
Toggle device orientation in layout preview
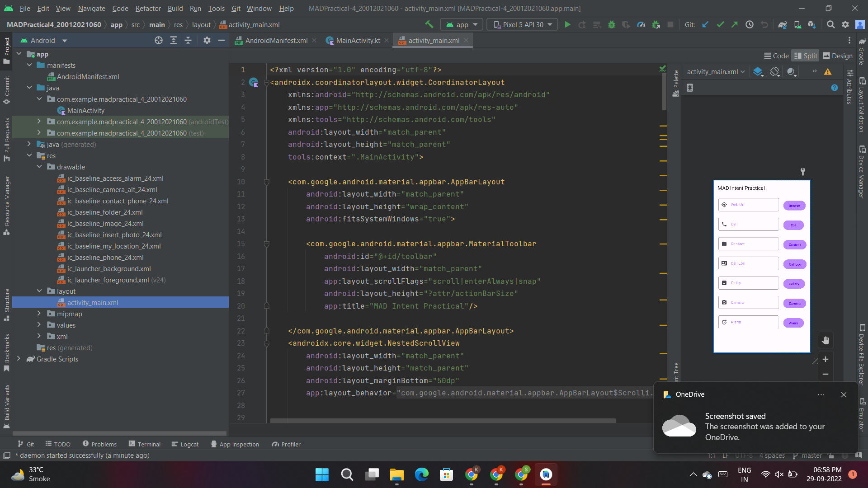coord(775,71)
